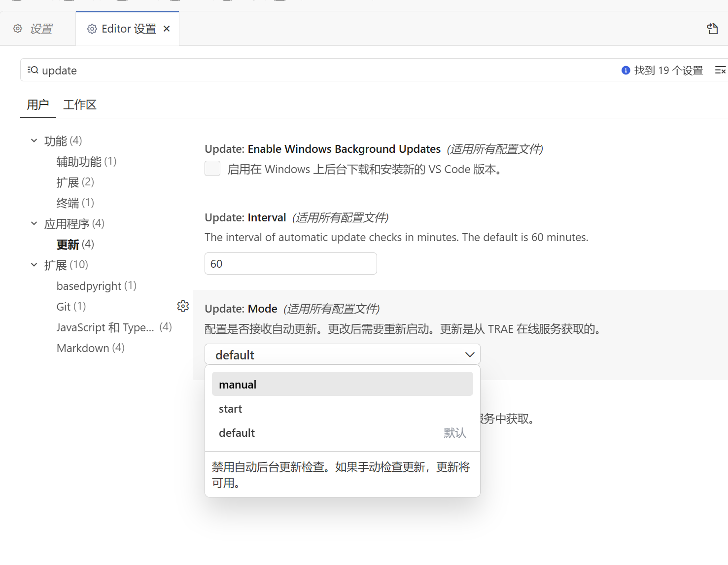Select Markdown (4) in settings tree
Screen dimensions: 728x565
pyautogui.click(x=91, y=348)
